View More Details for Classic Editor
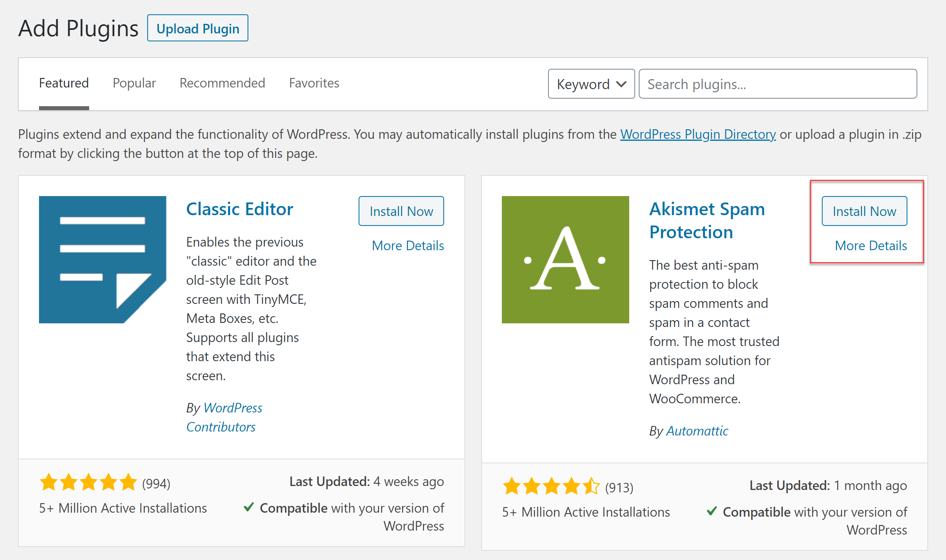This screenshot has width=946, height=560. click(408, 246)
